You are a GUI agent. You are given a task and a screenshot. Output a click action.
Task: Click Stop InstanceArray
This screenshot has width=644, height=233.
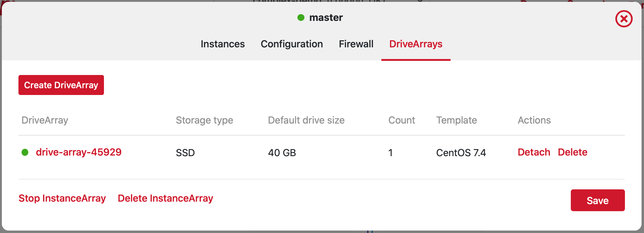point(62,198)
